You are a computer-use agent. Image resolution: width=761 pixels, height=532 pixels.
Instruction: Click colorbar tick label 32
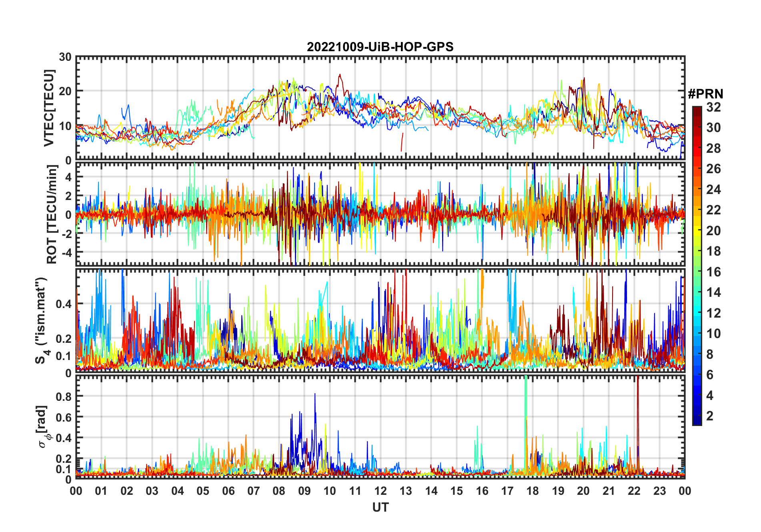(x=713, y=107)
